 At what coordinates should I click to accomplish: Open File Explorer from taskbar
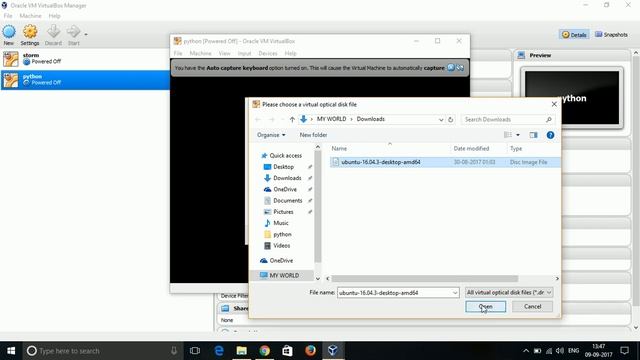point(242,351)
